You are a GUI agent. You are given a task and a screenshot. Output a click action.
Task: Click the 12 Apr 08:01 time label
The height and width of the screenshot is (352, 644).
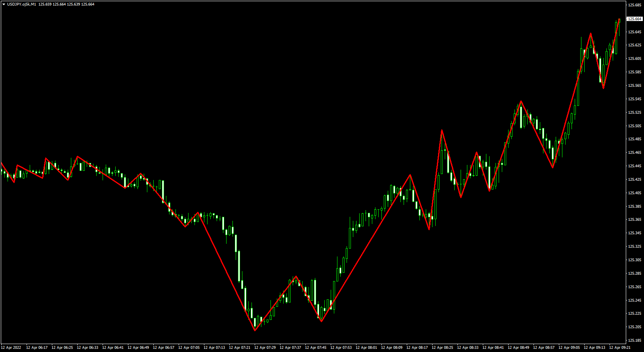pos(366,348)
